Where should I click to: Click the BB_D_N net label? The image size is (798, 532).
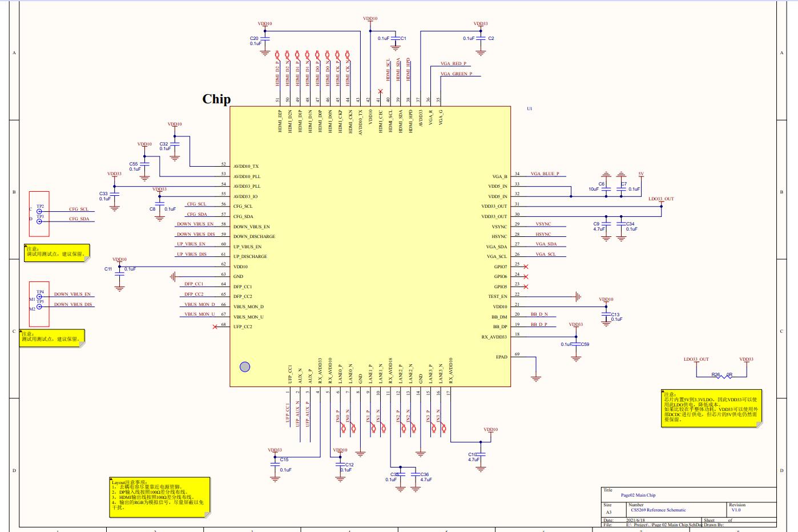[x=539, y=315]
